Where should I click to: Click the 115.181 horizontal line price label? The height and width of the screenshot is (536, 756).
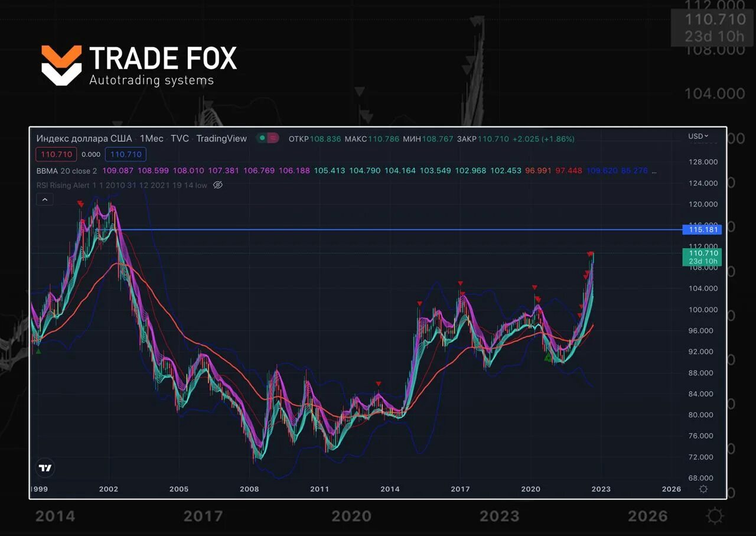click(701, 229)
